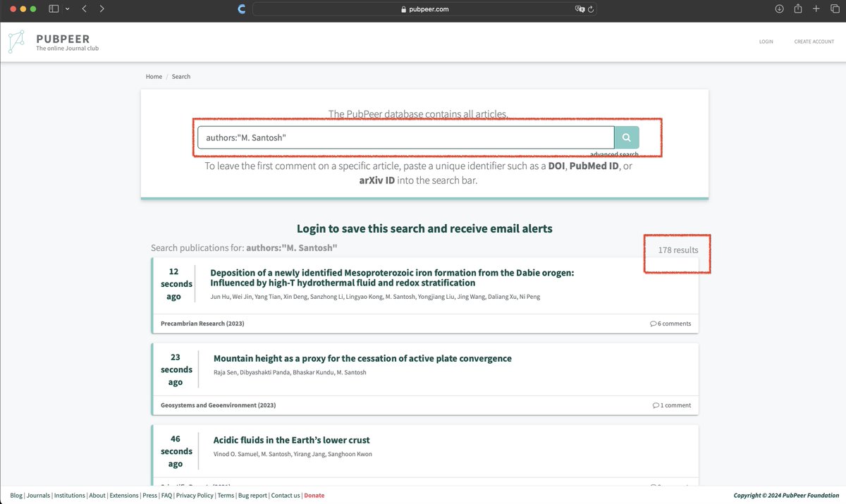Click the Share icon in the toolbar
This screenshot has width=846, height=504.
(x=797, y=8)
